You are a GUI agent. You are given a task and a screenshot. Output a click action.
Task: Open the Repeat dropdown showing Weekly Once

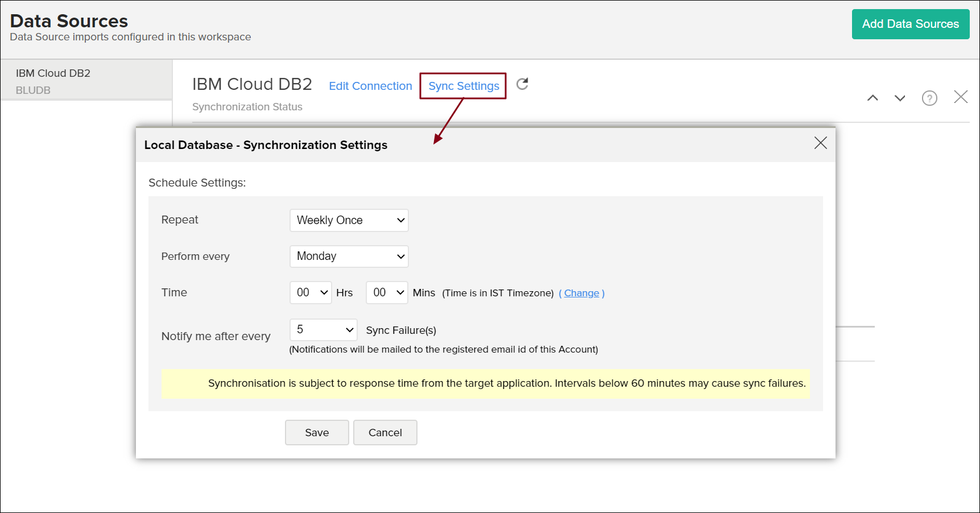349,220
